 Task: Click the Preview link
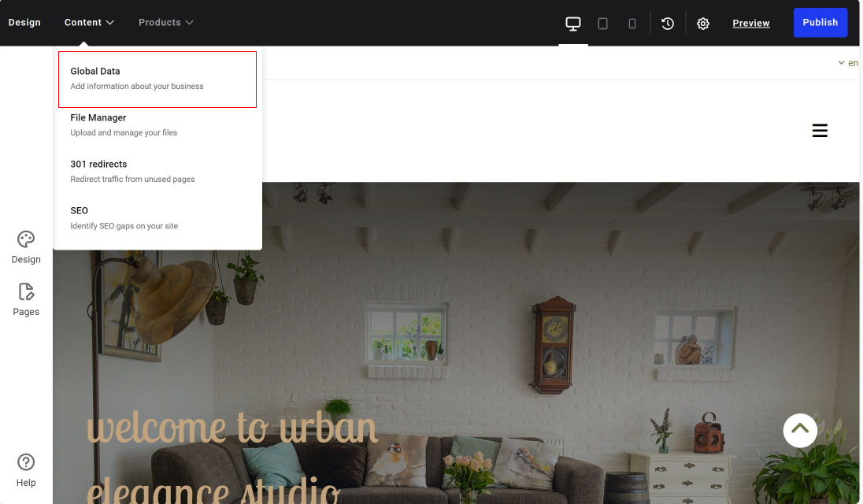click(x=750, y=24)
